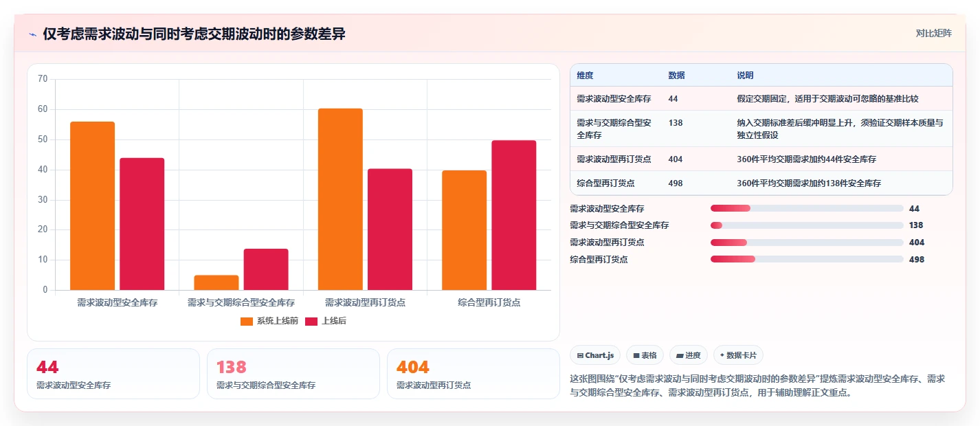Click the progress bar showing 138

tap(807, 225)
